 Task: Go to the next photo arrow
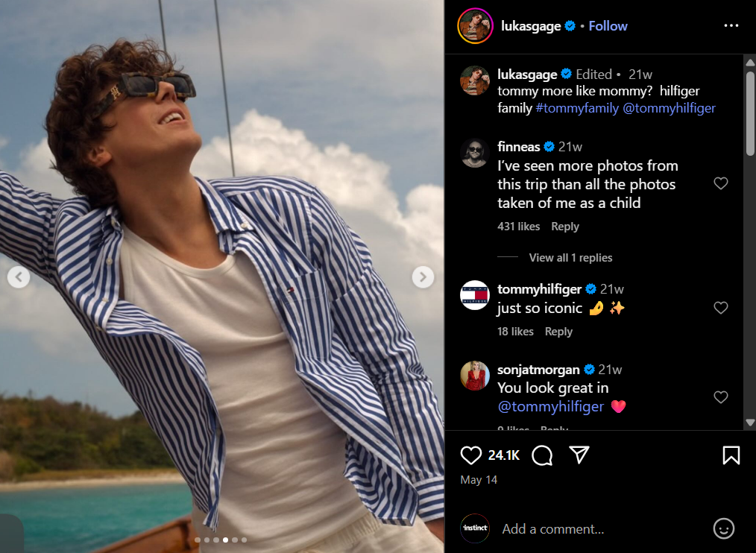(423, 277)
